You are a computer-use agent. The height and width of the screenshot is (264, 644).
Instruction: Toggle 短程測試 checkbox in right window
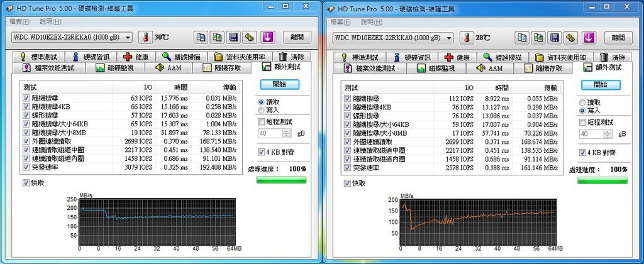coord(582,123)
